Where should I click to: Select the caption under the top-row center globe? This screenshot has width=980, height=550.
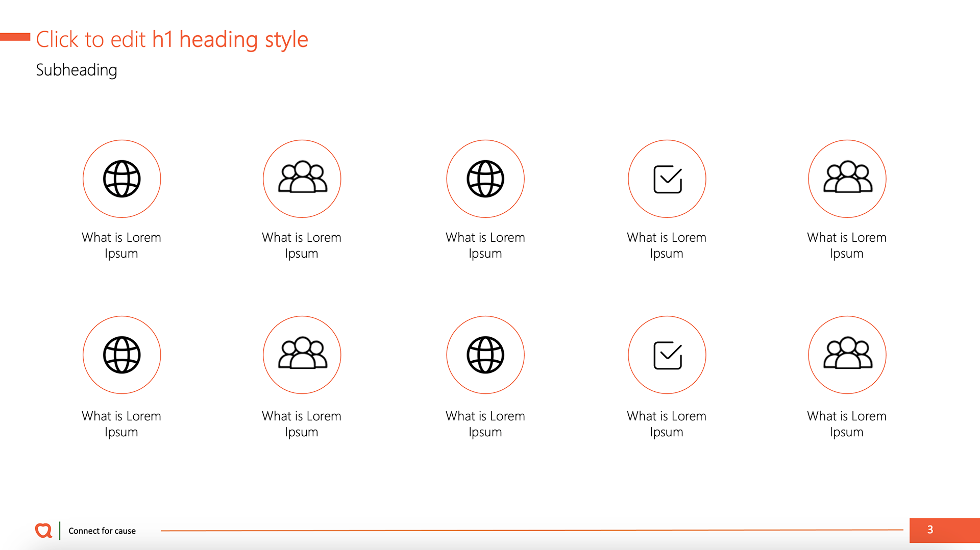(485, 245)
